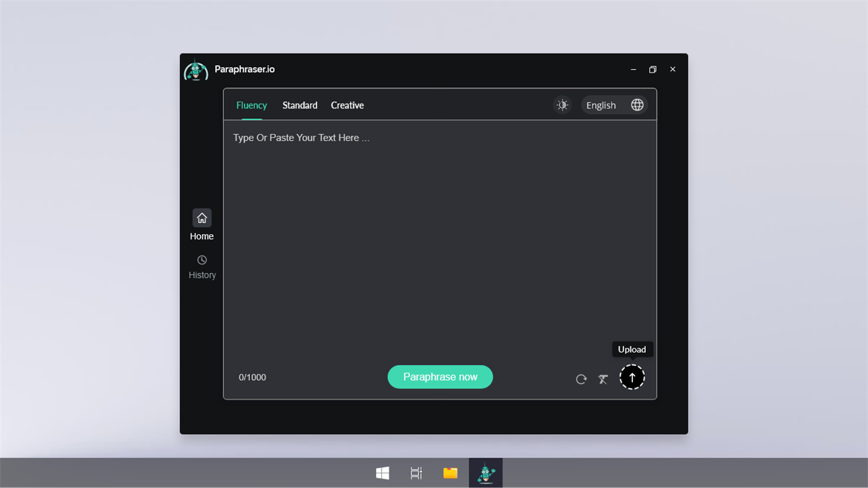
Task: Select the Home icon in the sidebar
Action: (202, 218)
